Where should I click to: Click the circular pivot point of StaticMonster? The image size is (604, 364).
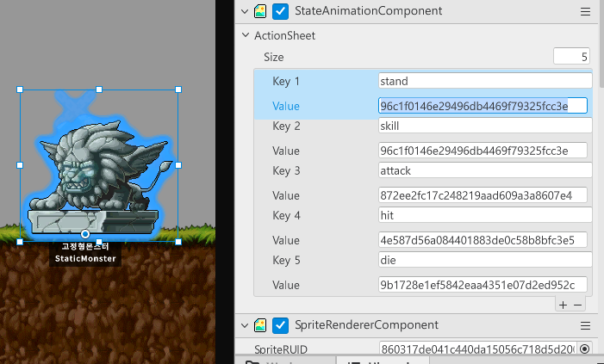[x=85, y=234]
